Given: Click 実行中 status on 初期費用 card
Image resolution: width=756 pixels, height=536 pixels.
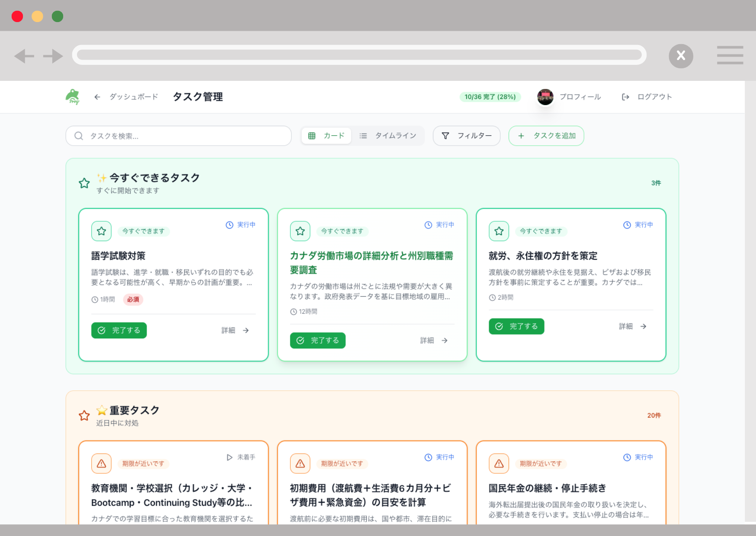Looking at the screenshot, I should [x=439, y=457].
